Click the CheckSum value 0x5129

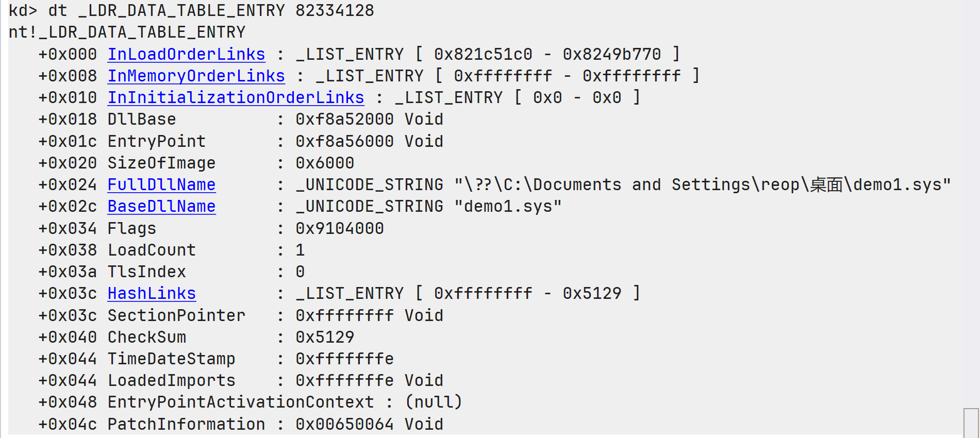click(x=325, y=337)
